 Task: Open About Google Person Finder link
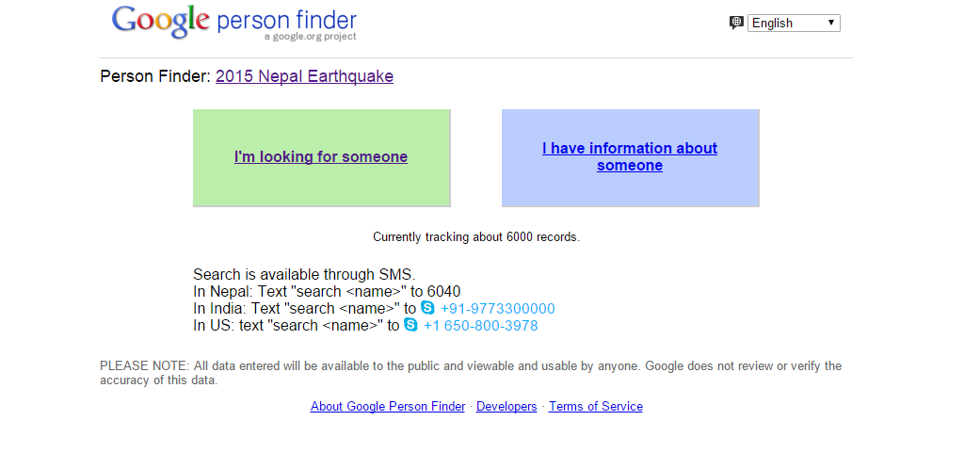(x=388, y=406)
